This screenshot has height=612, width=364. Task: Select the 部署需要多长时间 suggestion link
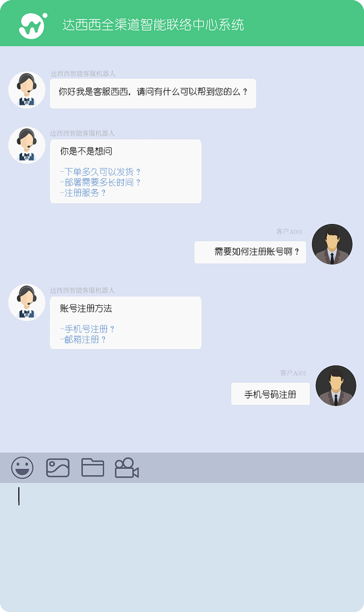(x=100, y=182)
